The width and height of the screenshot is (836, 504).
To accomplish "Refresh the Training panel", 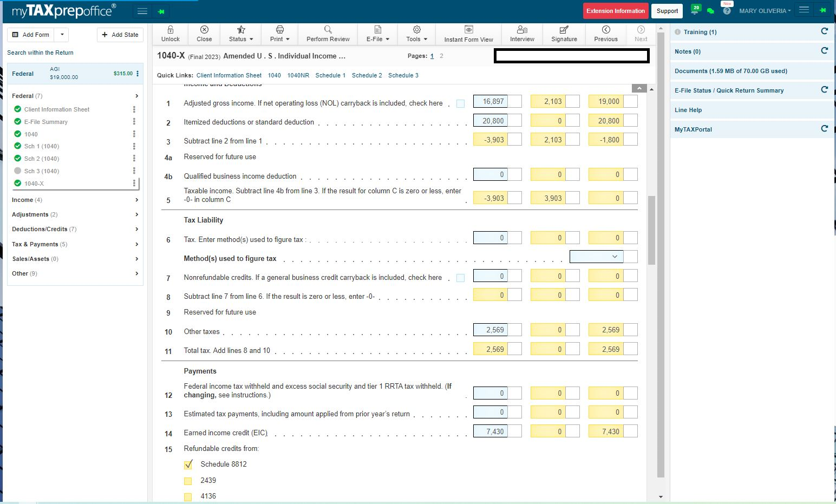I will coord(824,31).
